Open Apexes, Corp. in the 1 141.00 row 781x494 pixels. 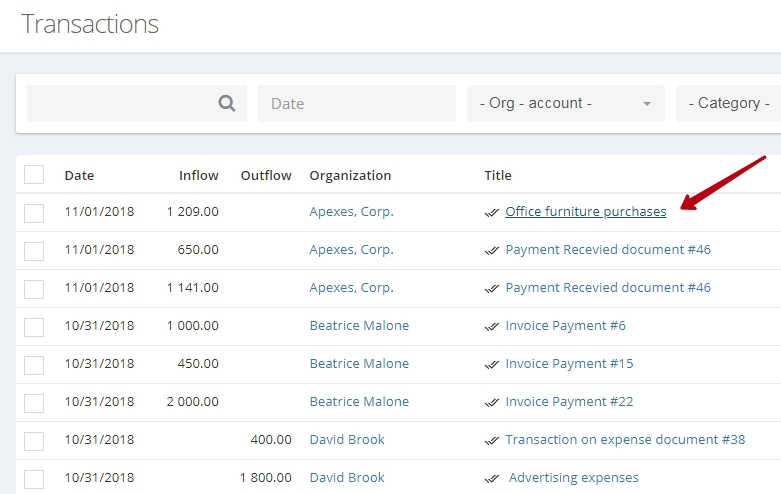click(x=352, y=287)
